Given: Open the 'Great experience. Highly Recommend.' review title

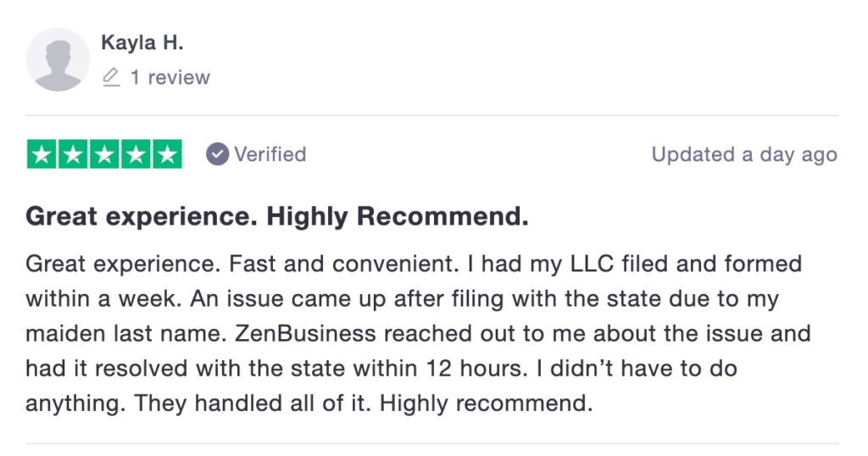Looking at the screenshot, I should click(277, 216).
